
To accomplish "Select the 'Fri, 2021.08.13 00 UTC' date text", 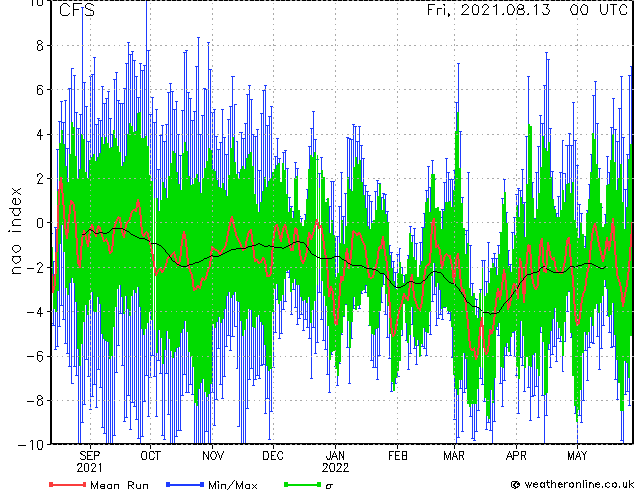I will click(528, 10).
